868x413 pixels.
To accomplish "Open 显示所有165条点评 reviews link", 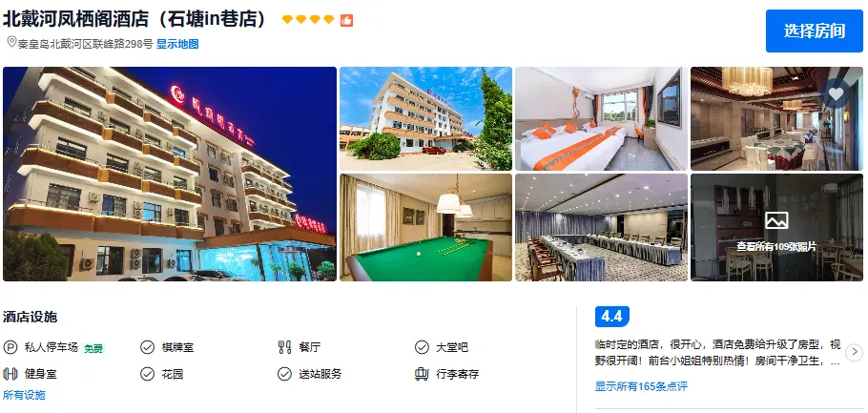I will [x=641, y=386].
